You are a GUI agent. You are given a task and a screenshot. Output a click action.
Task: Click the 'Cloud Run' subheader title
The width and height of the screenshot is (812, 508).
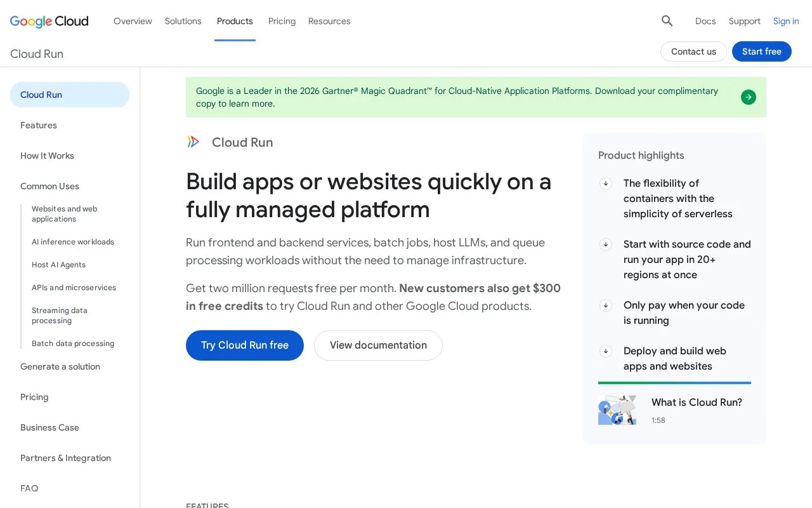[37, 54]
